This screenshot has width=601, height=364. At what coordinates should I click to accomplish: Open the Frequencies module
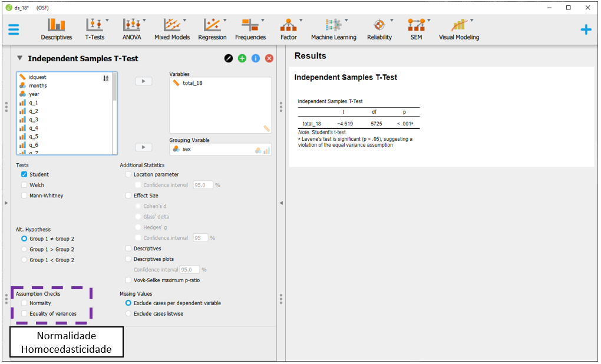click(x=250, y=29)
